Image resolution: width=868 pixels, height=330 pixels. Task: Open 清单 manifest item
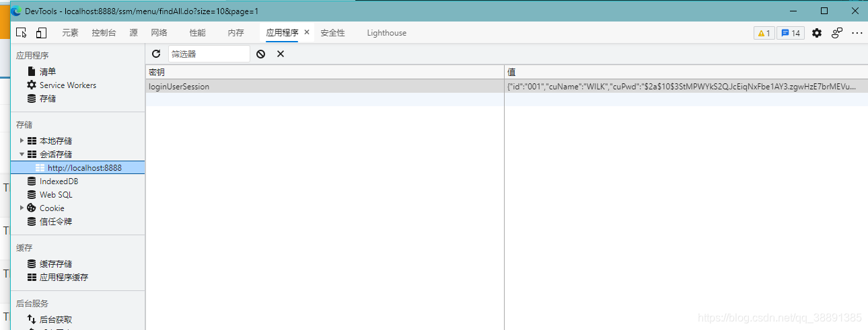[48, 71]
